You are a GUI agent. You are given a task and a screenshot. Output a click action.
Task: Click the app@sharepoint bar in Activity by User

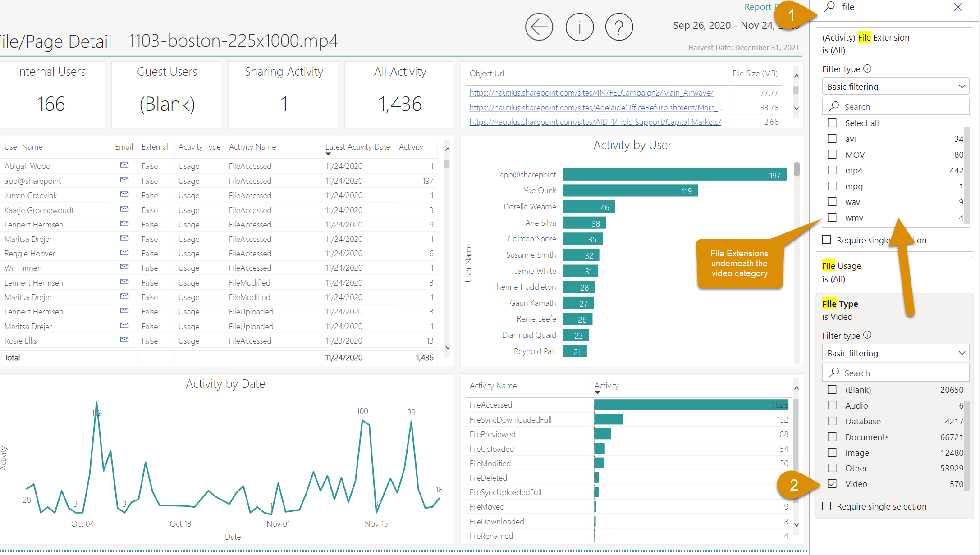(674, 175)
